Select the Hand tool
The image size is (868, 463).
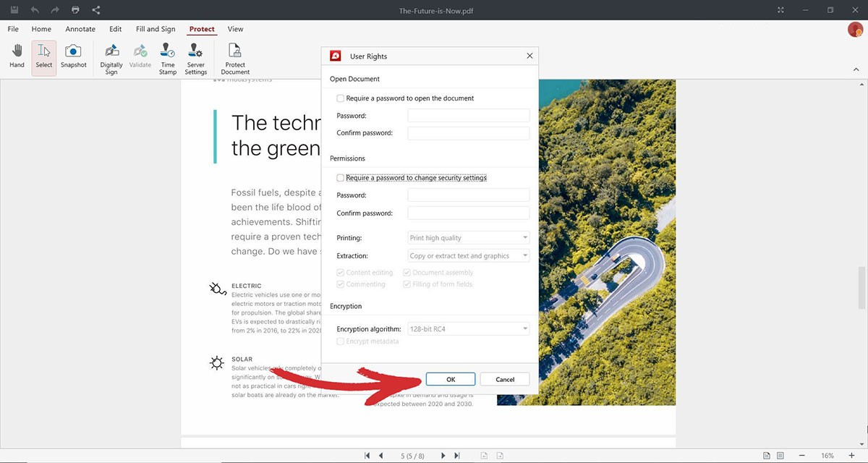17,56
